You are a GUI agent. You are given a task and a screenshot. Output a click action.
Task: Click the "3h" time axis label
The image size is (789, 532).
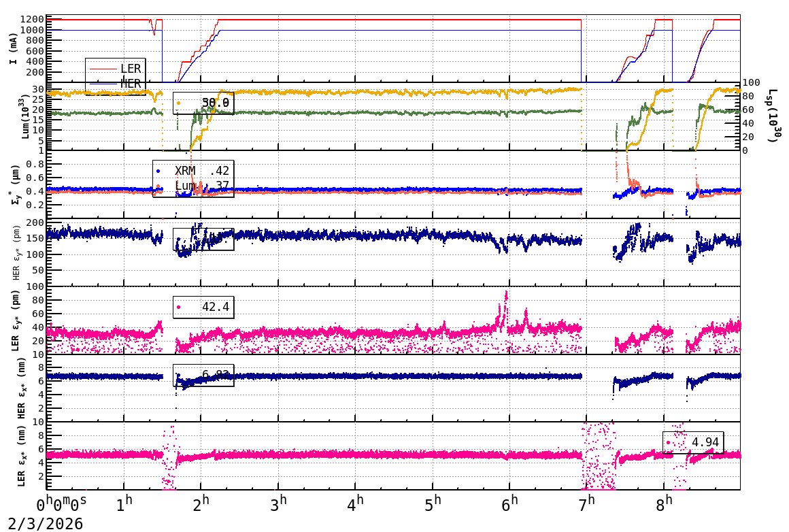[x=278, y=504]
